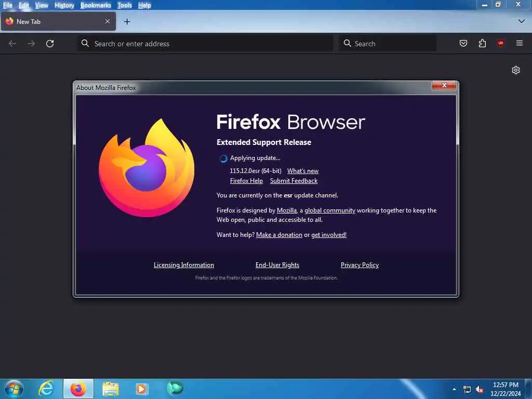This screenshot has width=532, height=399.
Task: Open the global community link
Action: tap(330, 210)
